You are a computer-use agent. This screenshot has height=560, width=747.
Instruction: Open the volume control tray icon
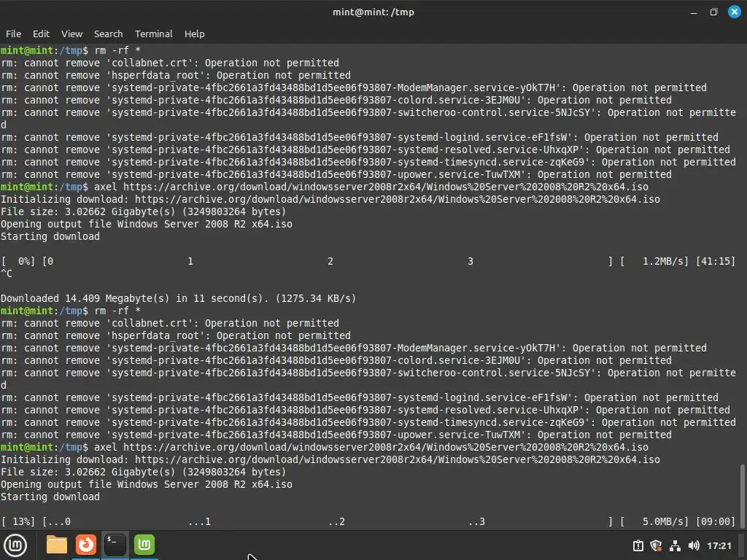[694, 545]
